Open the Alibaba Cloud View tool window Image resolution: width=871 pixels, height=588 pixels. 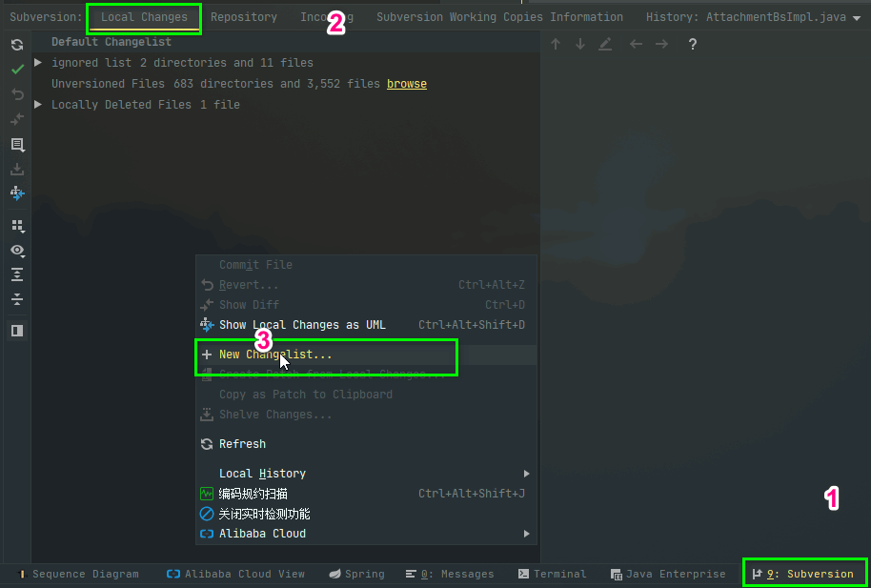click(235, 574)
